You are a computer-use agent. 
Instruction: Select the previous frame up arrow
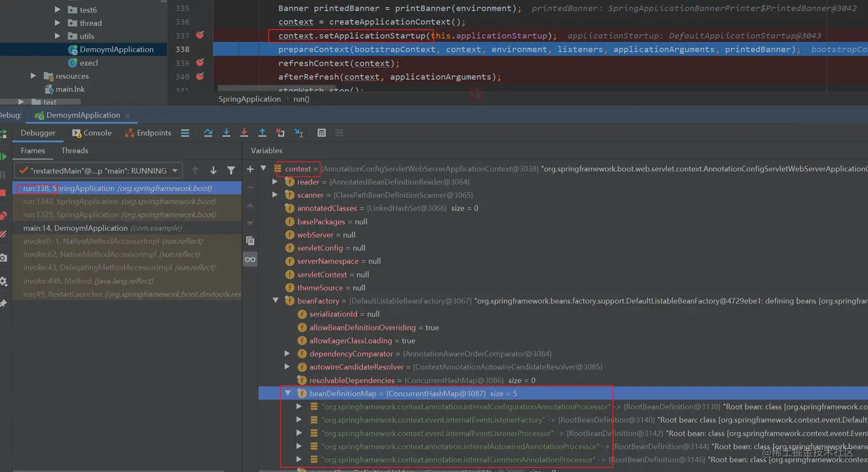pos(195,171)
